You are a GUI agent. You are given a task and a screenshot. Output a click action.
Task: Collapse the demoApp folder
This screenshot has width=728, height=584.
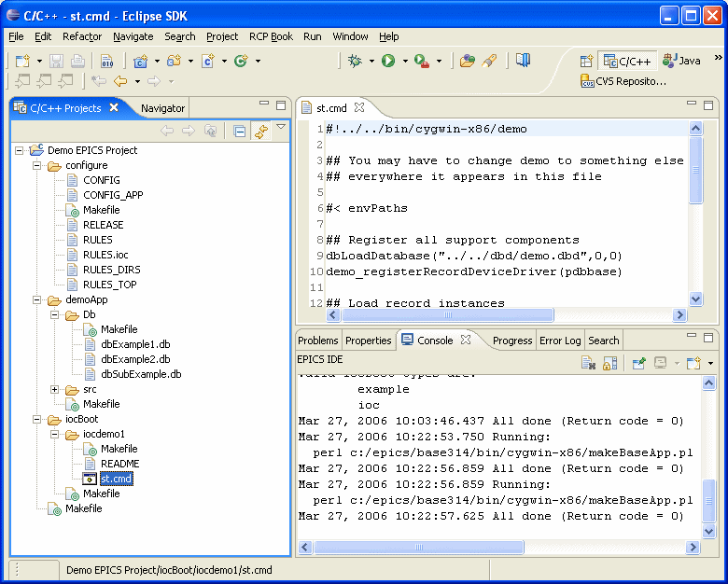[x=36, y=299]
